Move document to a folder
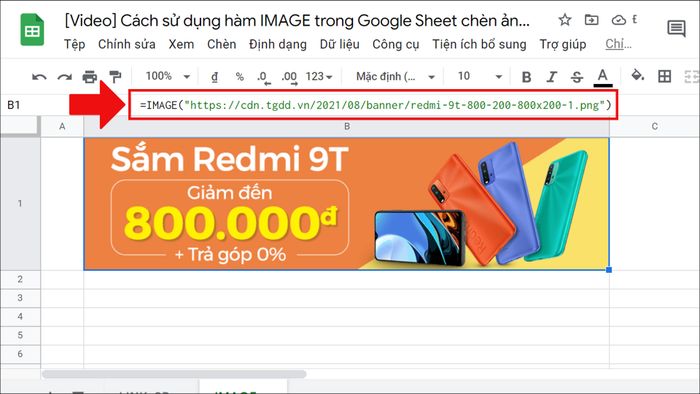The height and width of the screenshot is (394, 700). [592, 20]
